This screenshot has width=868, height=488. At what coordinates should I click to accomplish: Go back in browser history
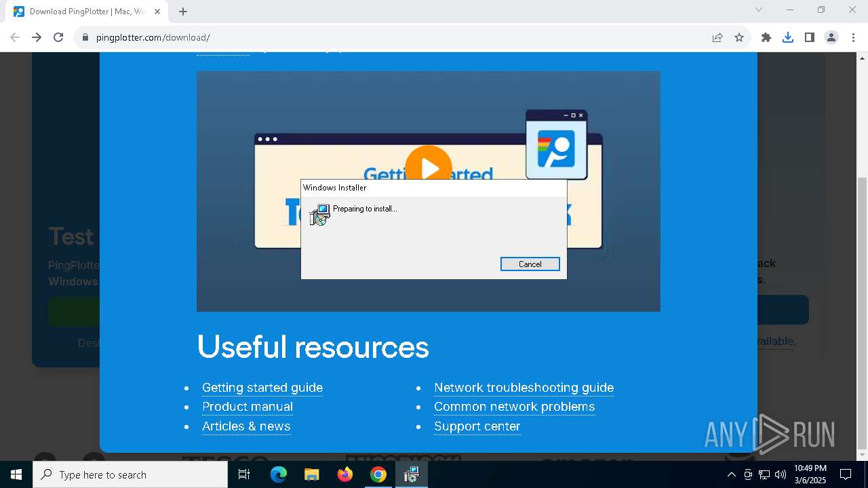pyautogui.click(x=15, y=37)
